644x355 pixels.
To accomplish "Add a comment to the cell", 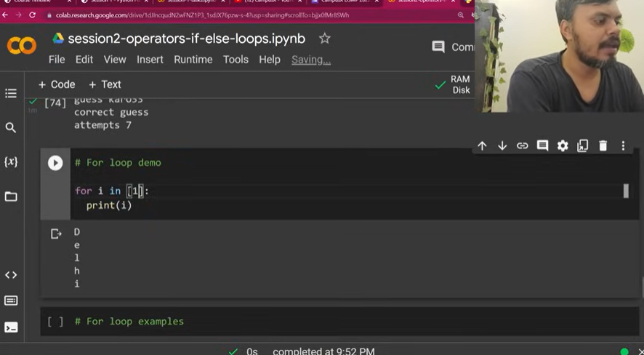I will (542, 146).
